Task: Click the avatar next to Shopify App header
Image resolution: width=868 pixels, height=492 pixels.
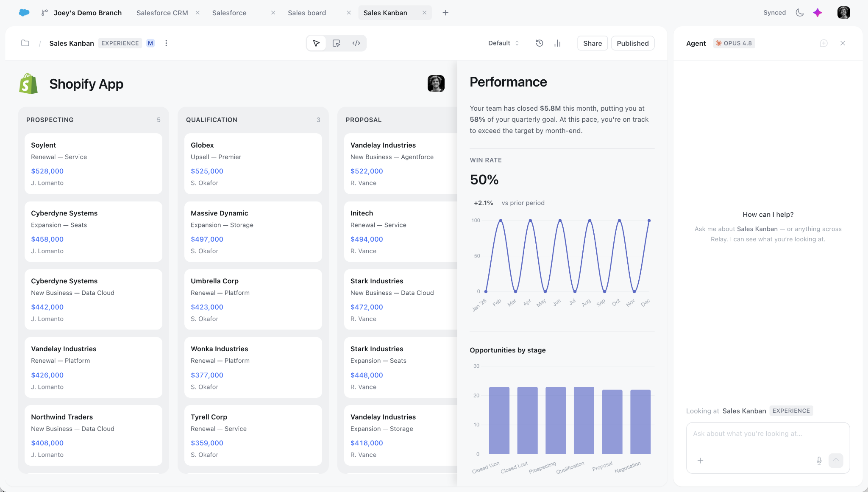Action: click(x=436, y=84)
